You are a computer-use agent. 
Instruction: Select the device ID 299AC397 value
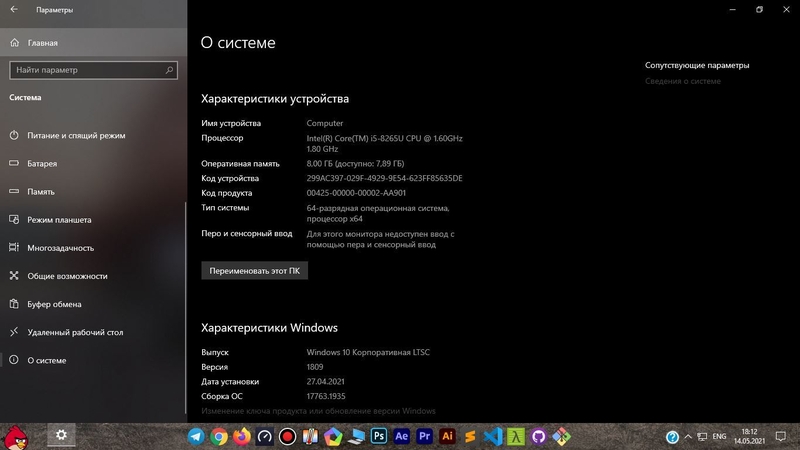pyautogui.click(x=384, y=178)
